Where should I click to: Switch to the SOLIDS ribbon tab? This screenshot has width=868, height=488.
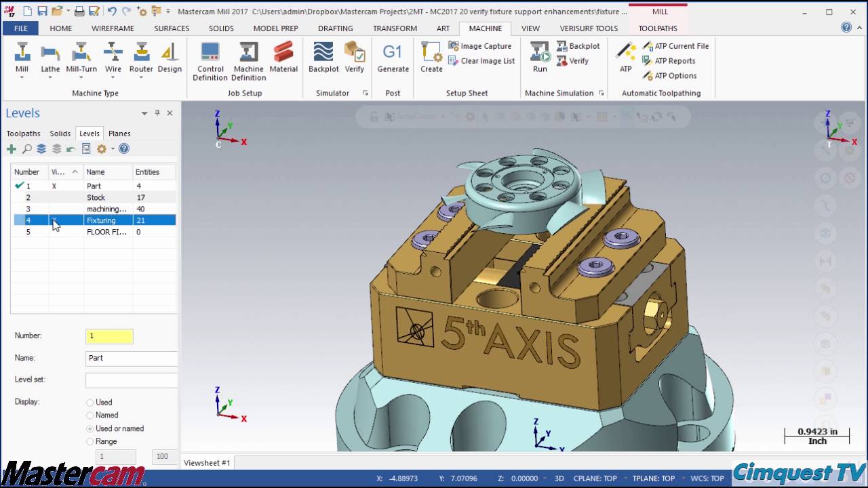click(x=221, y=28)
